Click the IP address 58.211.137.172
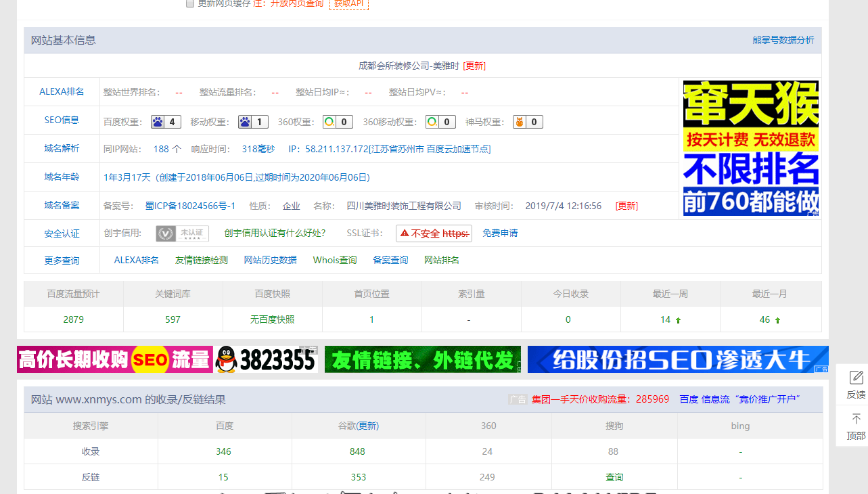Image resolution: width=868 pixels, height=494 pixels. pos(337,149)
